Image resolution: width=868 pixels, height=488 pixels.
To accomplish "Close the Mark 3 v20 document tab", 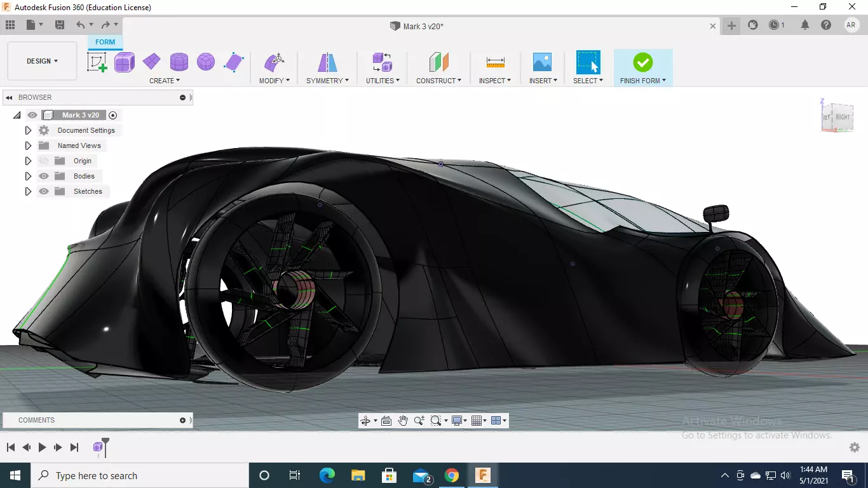I will pyautogui.click(x=713, y=26).
